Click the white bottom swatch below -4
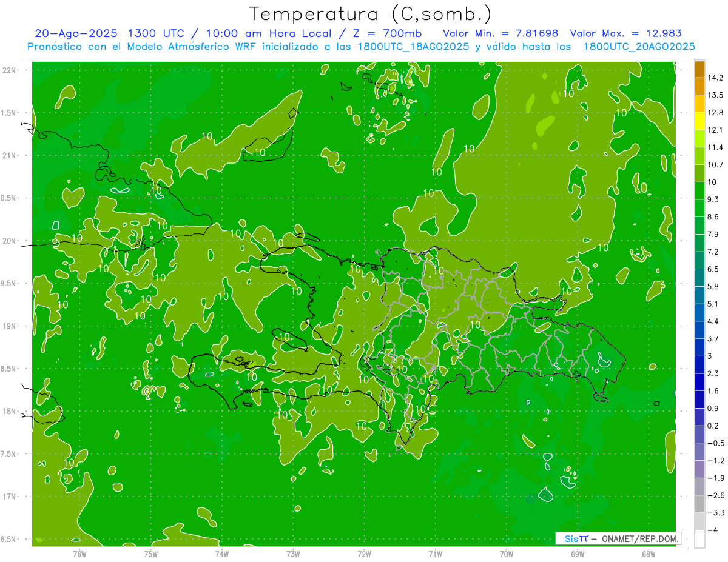The width and height of the screenshot is (728, 562). 699,539
